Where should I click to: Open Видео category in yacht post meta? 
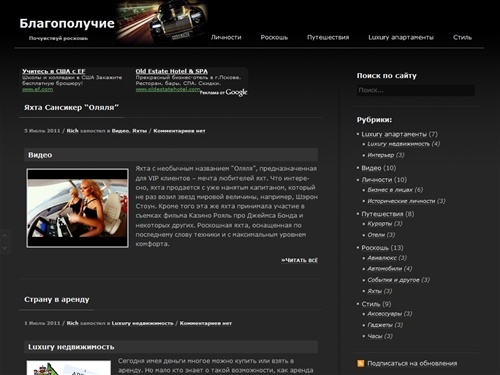(120, 131)
